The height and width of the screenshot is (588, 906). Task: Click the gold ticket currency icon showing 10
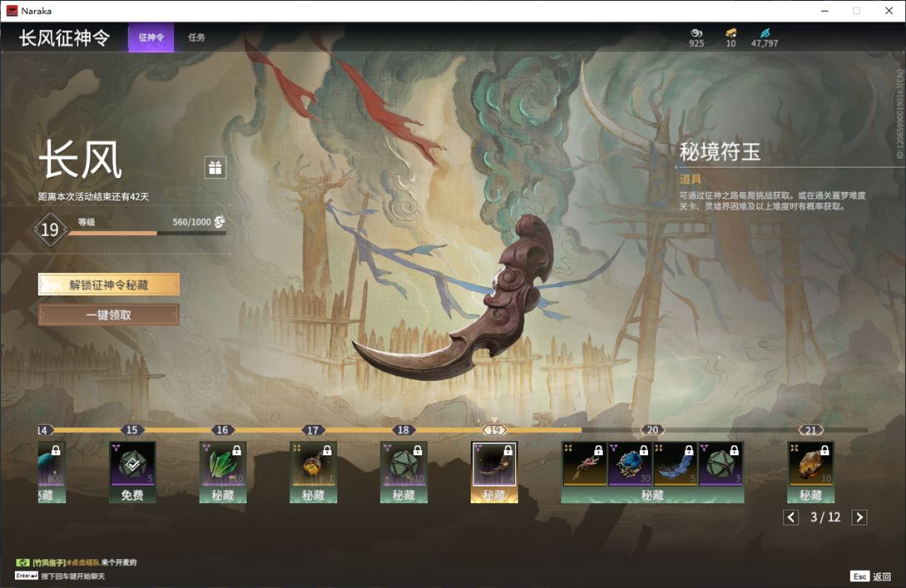pyautogui.click(x=731, y=33)
